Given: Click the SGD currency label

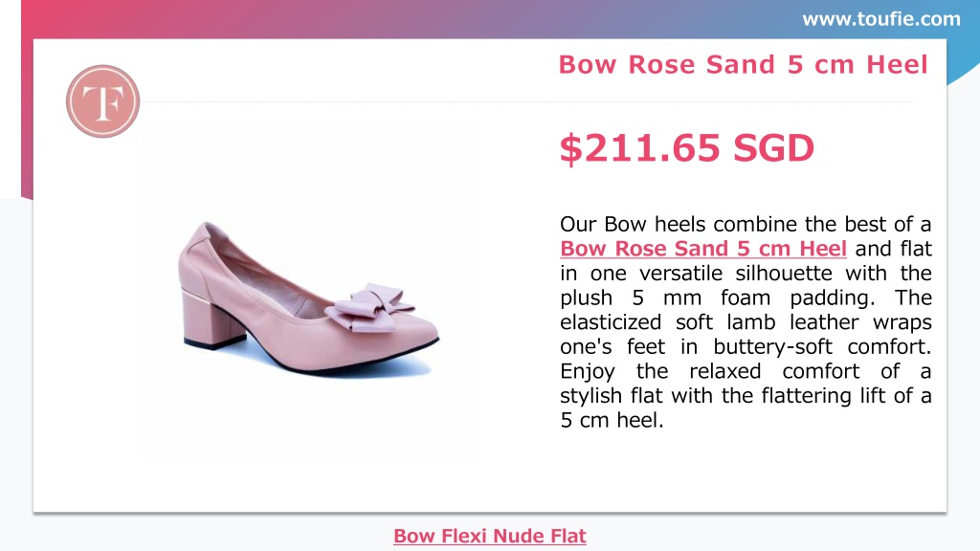Looking at the screenshot, I should 773,148.
